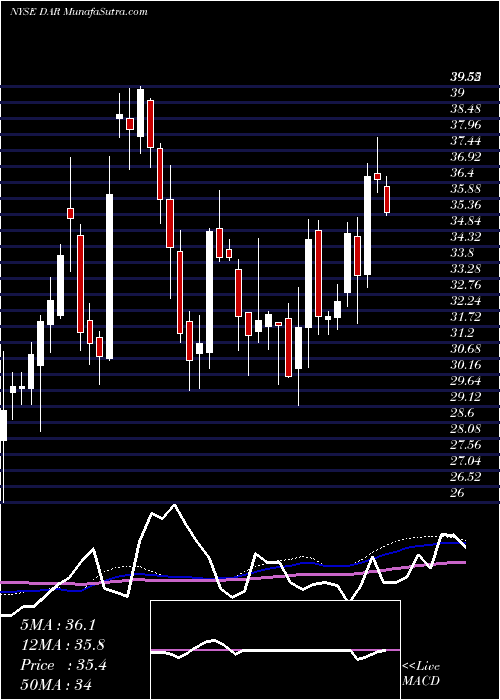Viewport: 500px width, 700px height.
Task: Select the 27.04 price axis label
Action: [465, 461]
